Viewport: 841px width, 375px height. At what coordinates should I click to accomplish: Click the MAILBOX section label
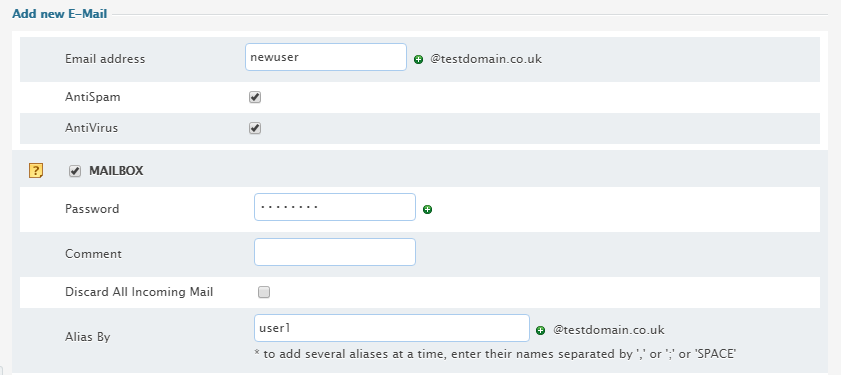pyautogui.click(x=116, y=171)
